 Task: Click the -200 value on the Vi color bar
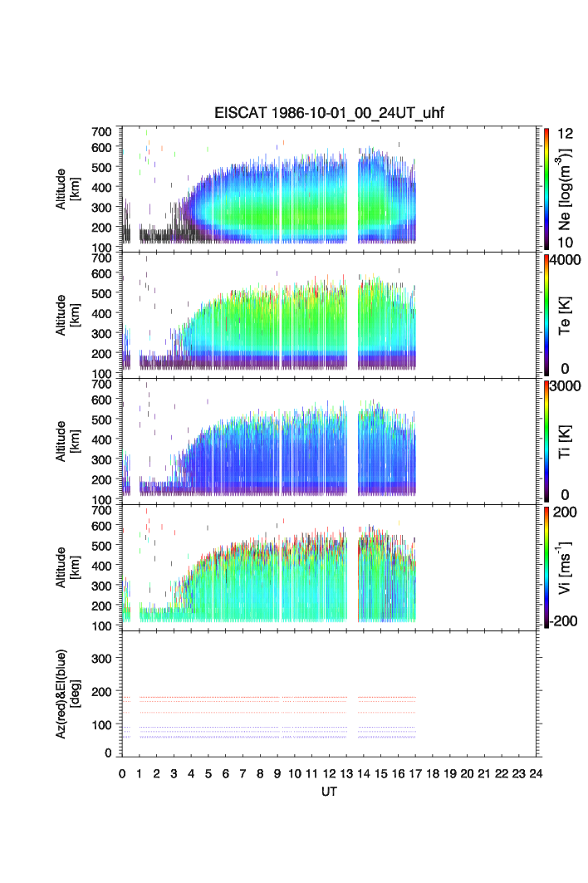coord(566,621)
